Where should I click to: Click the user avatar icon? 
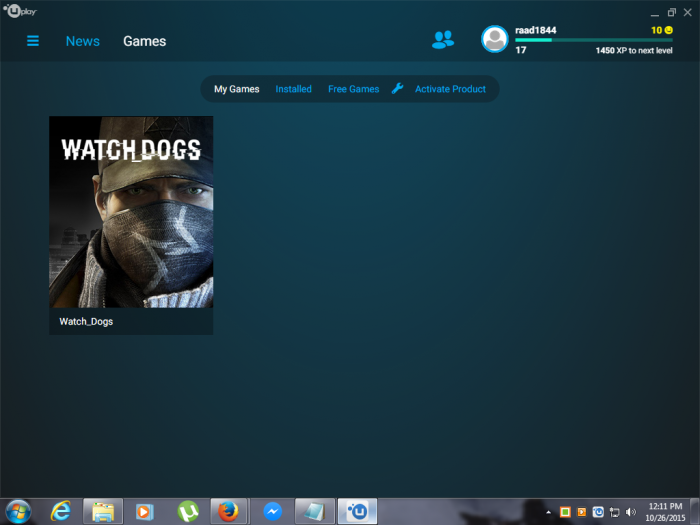coord(495,39)
